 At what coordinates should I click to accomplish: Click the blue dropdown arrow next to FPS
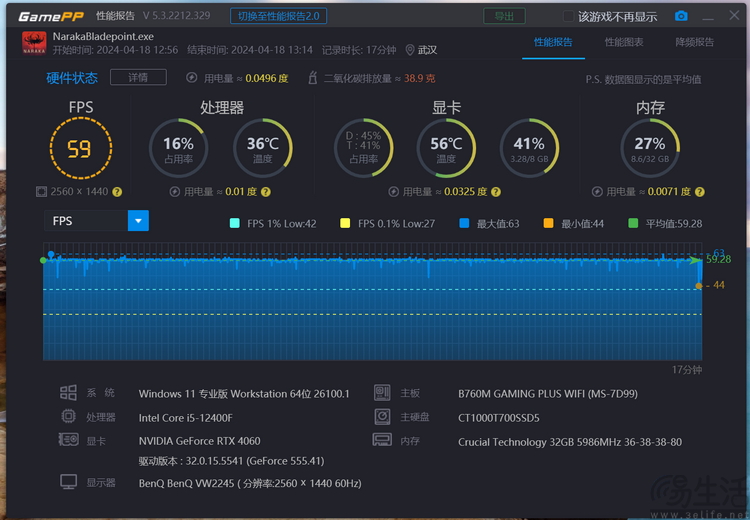pyautogui.click(x=138, y=221)
